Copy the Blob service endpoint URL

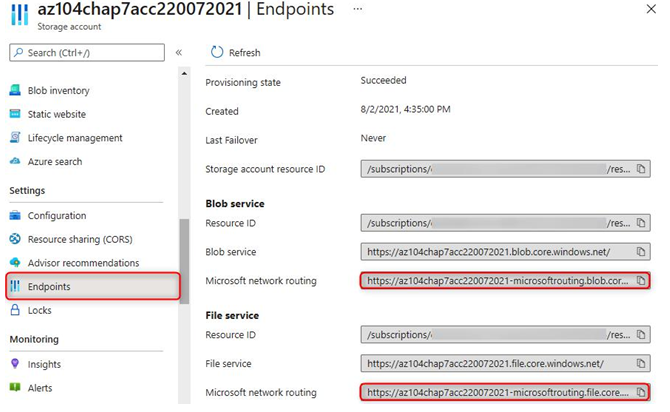(641, 252)
